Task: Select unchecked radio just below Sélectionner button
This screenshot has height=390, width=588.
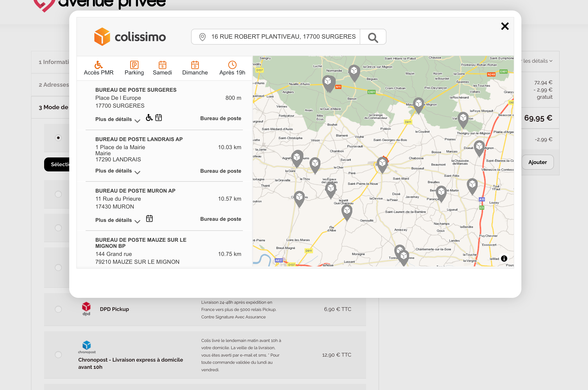Action: click(58, 194)
